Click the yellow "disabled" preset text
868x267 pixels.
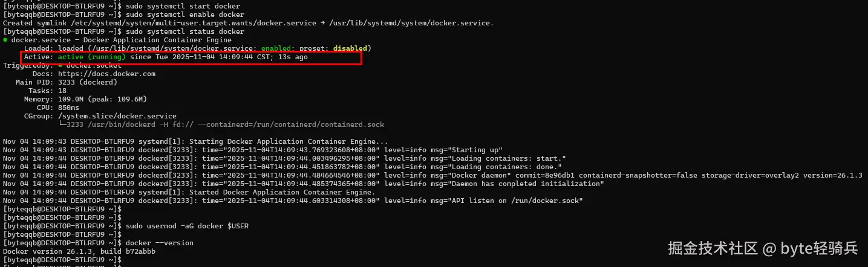click(350, 48)
